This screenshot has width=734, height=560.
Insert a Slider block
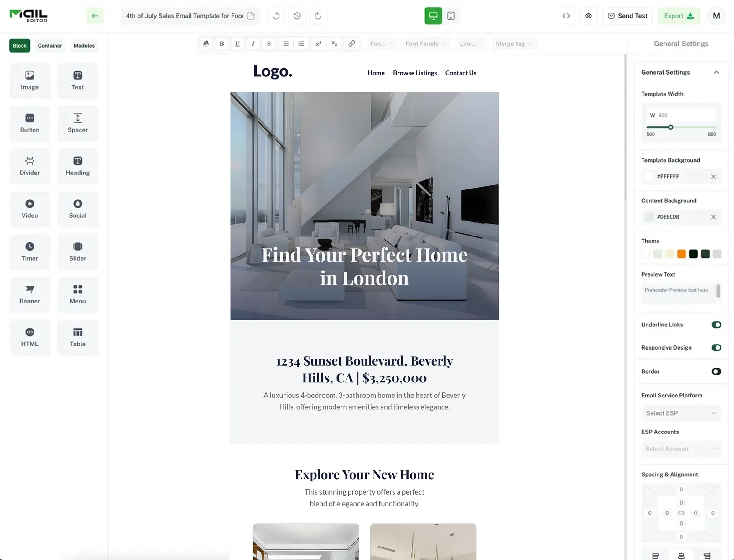(78, 252)
